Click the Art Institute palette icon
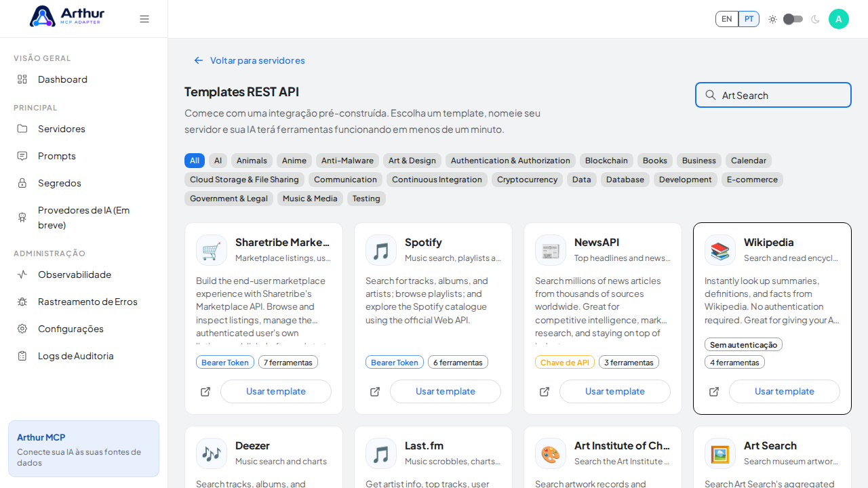The height and width of the screenshot is (488, 868). click(x=551, y=453)
